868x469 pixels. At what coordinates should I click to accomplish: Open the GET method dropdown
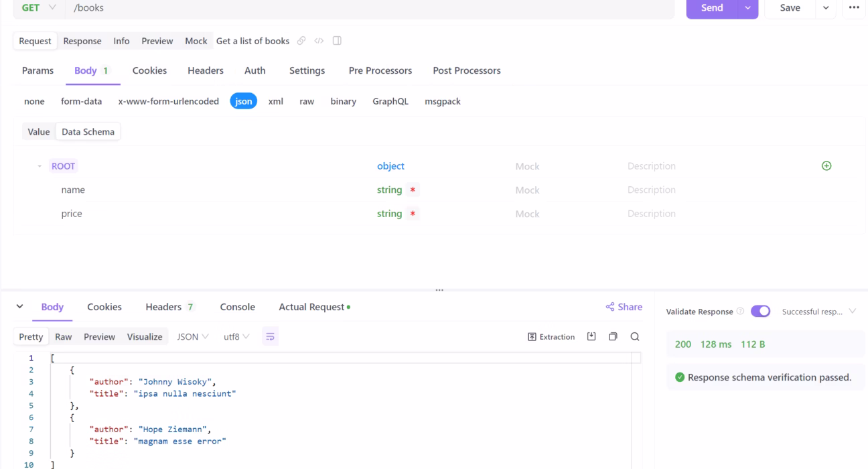[38, 7]
